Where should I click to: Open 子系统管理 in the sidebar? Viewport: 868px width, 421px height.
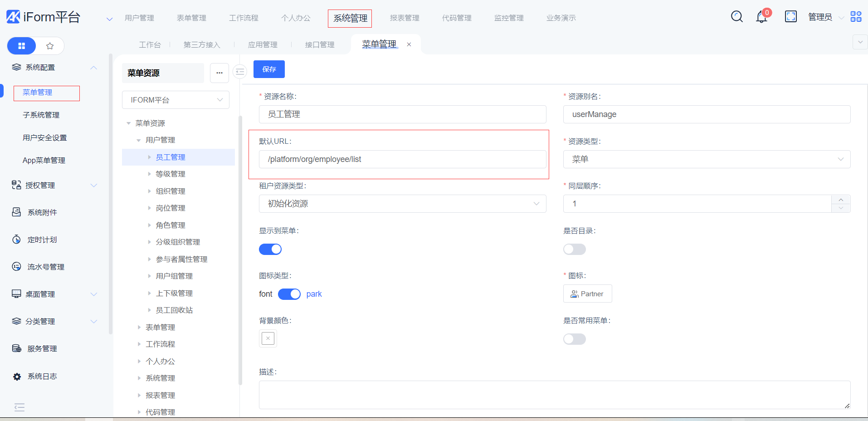(41, 115)
